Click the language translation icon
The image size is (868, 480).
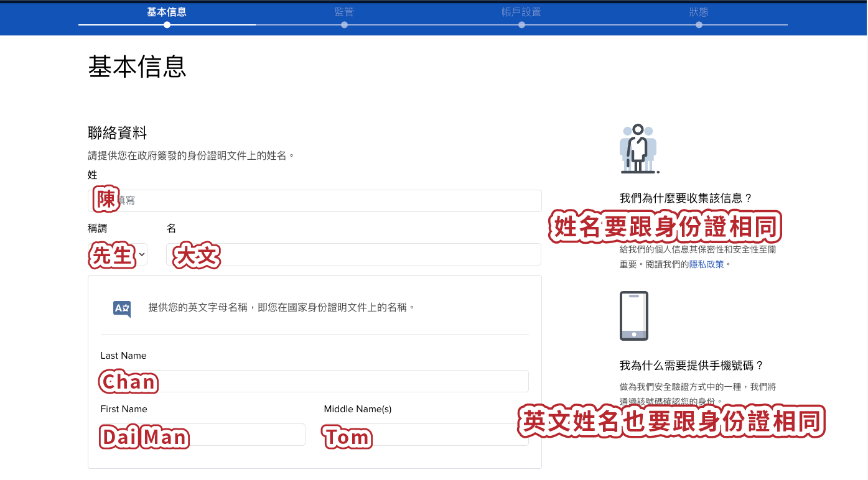[x=122, y=308]
